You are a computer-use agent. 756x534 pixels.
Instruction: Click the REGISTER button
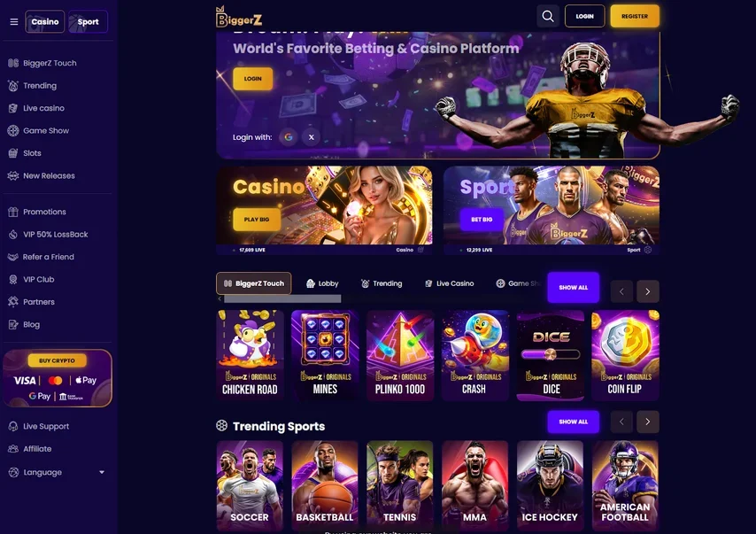(635, 17)
